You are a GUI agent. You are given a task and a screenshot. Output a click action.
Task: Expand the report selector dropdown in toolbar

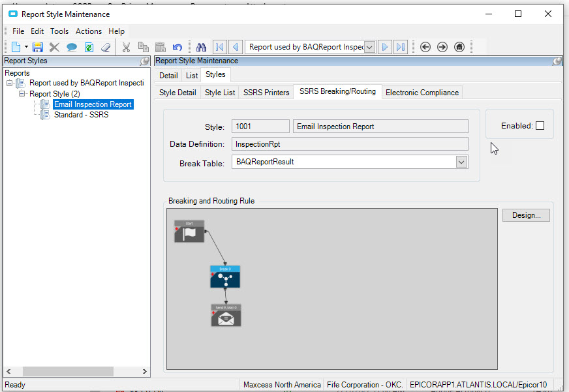coord(370,47)
